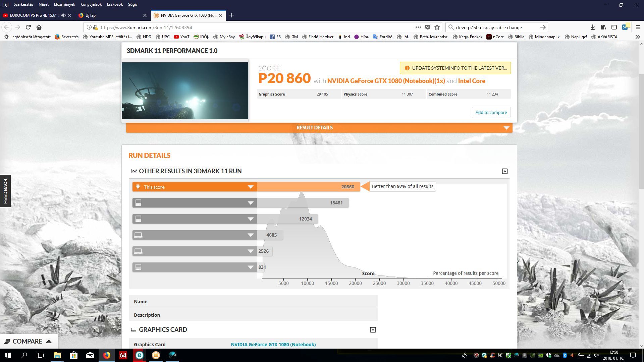Click Add to compare button

pyautogui.click(x=491, y=112)
